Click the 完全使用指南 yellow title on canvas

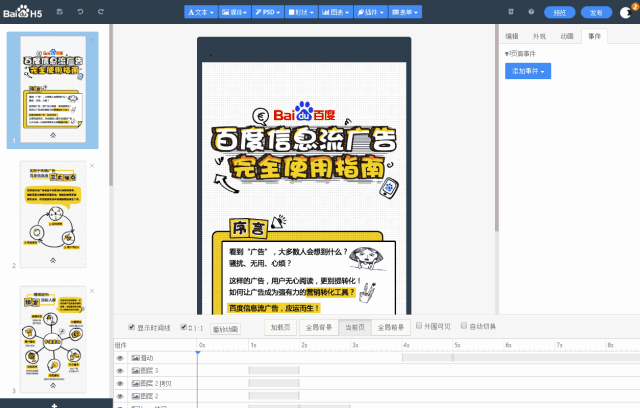[x=307, y=168]
